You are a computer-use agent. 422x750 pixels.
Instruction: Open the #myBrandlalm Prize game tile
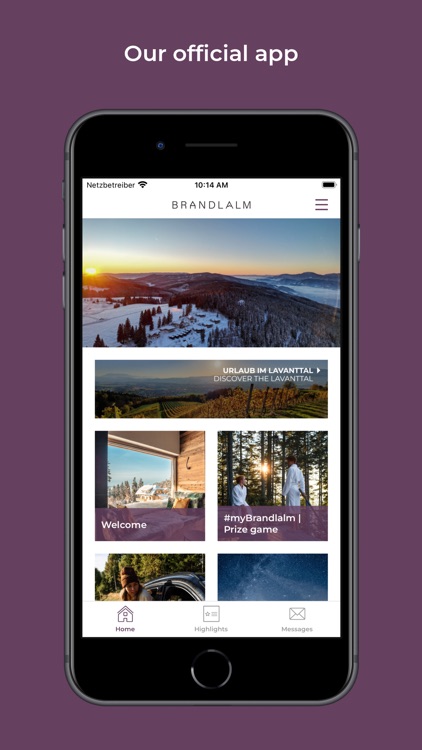click(x=273, y=486)
